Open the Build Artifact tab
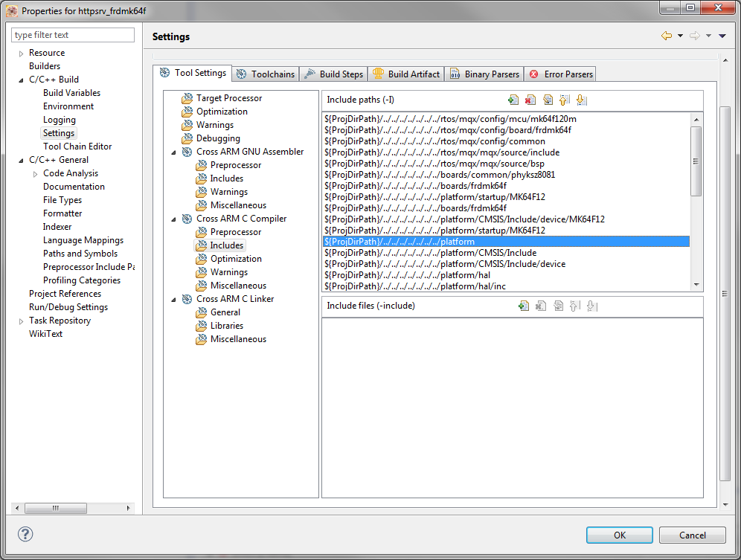The height and width of the screenshot is (560, 741). tap(406, 74)
